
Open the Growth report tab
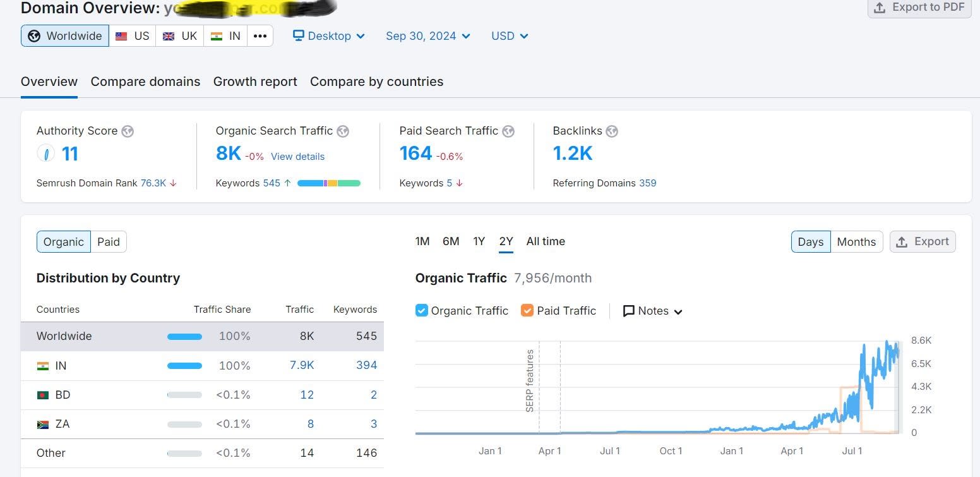tap(255, 82)
